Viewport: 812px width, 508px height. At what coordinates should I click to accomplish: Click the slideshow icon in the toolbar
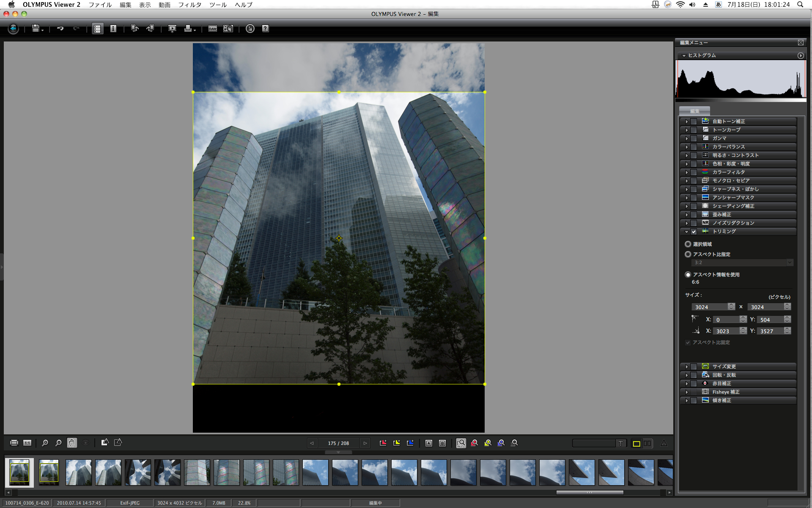(x=172, y=29)
